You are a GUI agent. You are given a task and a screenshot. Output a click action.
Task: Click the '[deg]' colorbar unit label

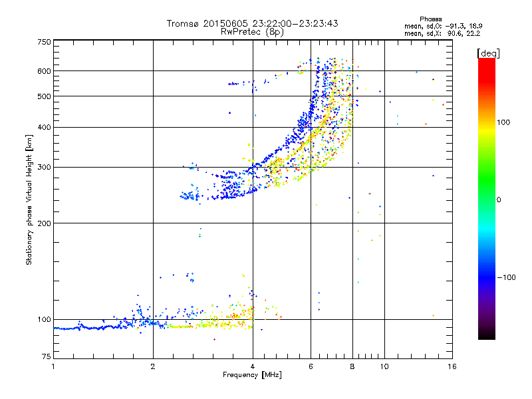point(488,53)
